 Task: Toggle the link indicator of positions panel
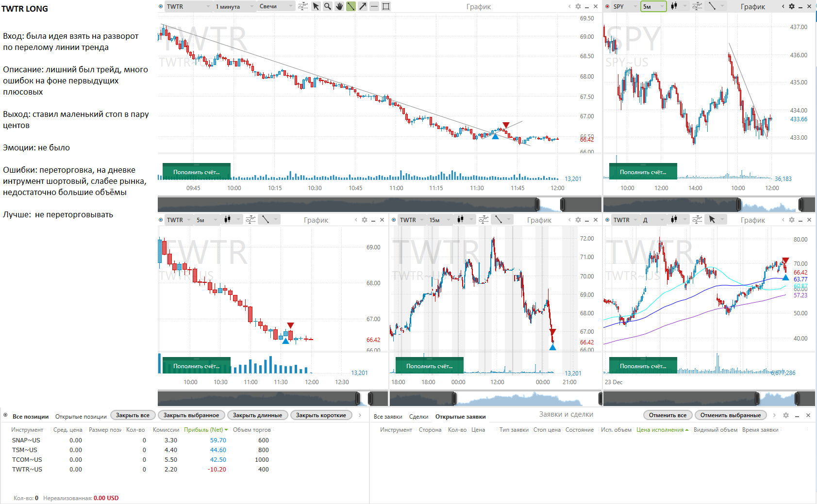(5, 415)
